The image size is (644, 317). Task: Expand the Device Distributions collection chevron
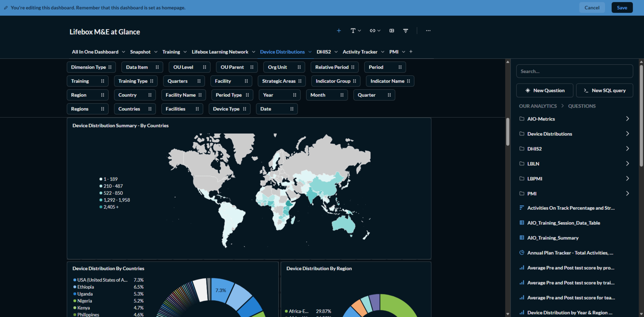pos(628,134)
